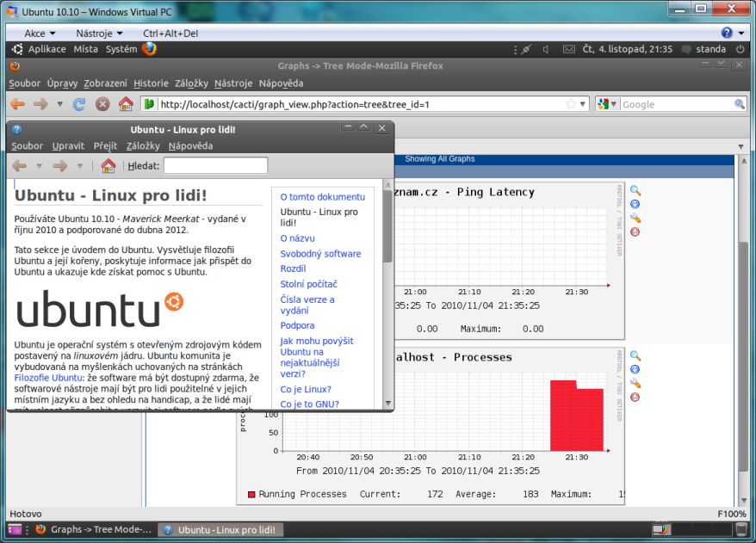The width and height of the screenshot is (756, 543).
Task: Open mail indicator envelope in Ubuntu panel
Action: (x=569, y=49)
